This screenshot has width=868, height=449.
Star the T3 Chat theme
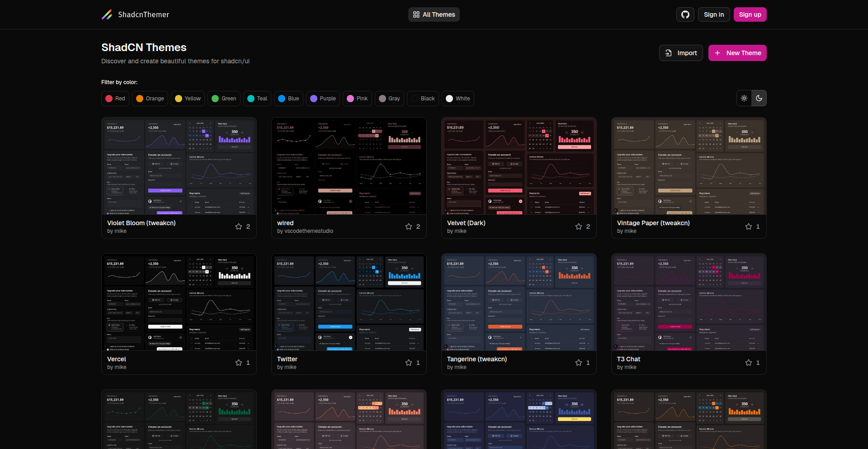point(749,363)
